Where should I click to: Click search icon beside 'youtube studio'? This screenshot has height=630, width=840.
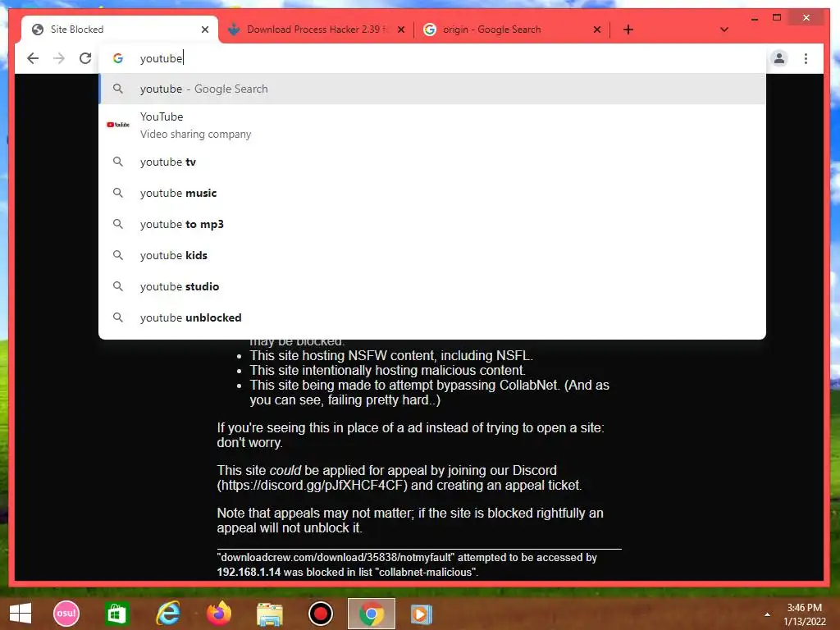point(118,286)
